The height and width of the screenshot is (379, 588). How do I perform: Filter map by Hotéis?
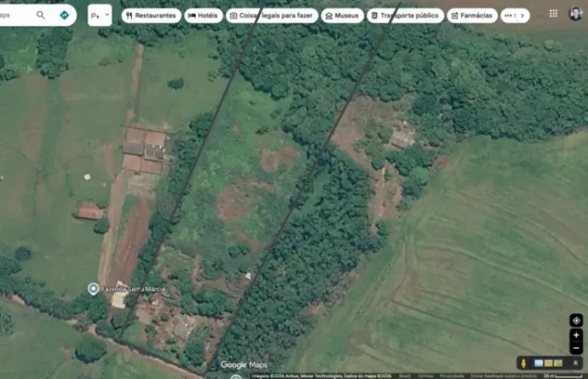[x=203, y=15]
